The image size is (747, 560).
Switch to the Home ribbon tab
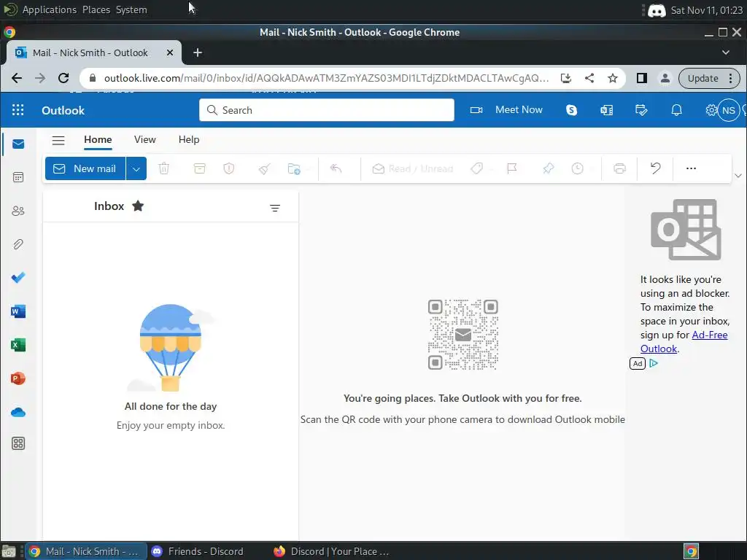click(98, 139)
